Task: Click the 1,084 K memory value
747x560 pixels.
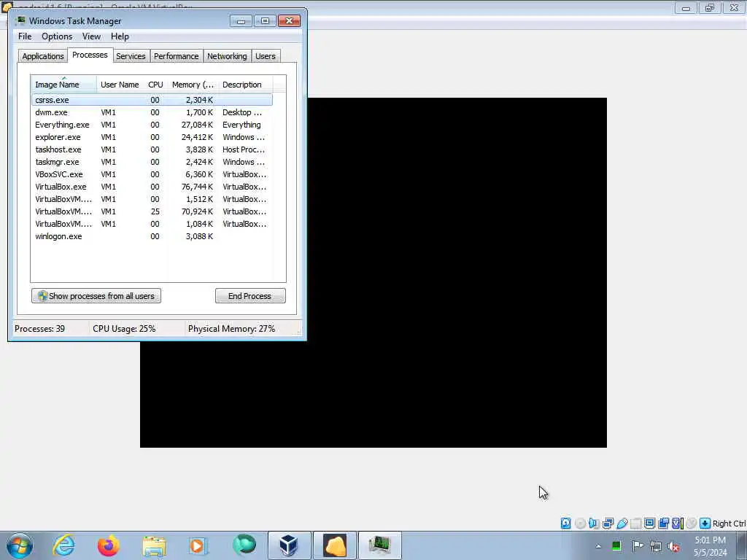Action: (x=199, y=224)
